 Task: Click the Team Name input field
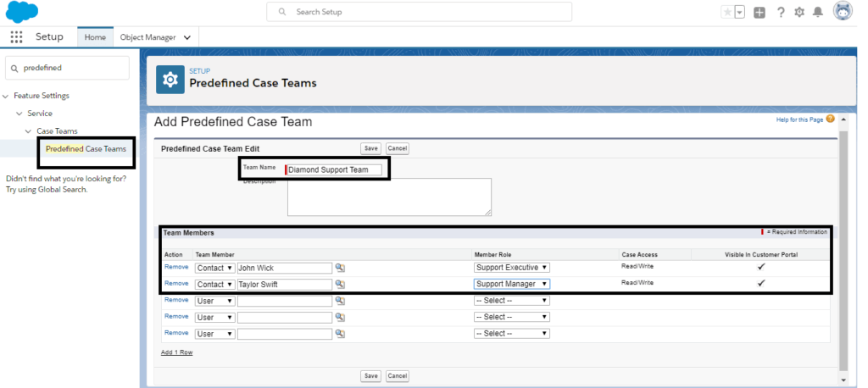coord(334,169)
